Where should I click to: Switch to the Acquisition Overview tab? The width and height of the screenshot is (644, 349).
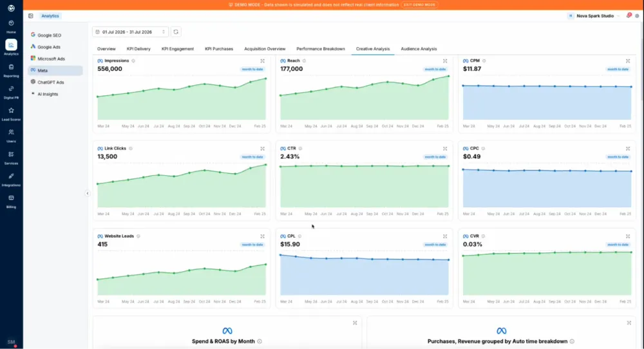(x=265, y=49)
